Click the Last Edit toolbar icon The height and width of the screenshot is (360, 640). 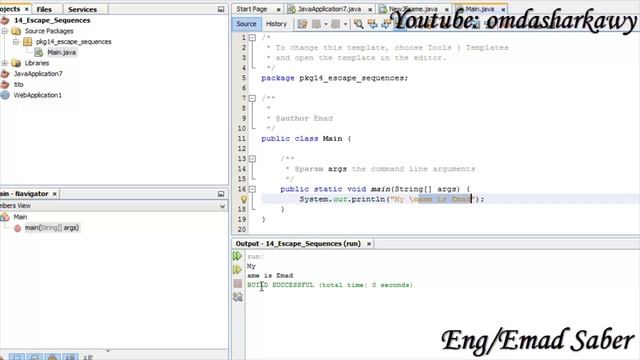point(302,24)
